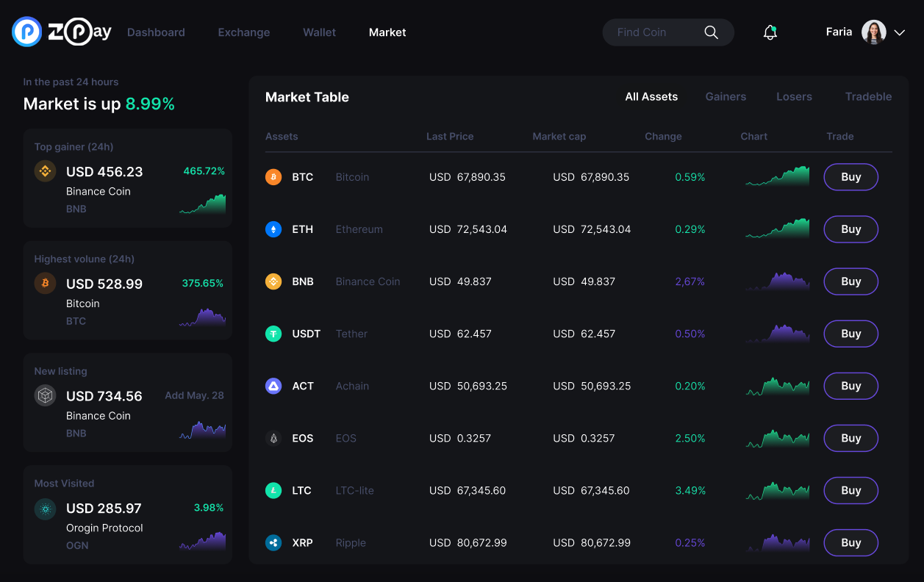Buy Bitcoin from the BTC row
924x582 pixels.
850,177
